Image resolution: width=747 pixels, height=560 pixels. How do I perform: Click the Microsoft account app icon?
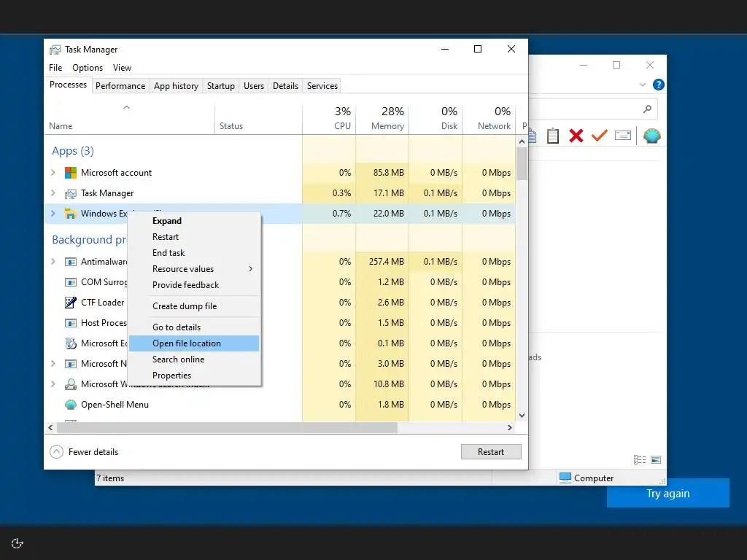point(71,173)
